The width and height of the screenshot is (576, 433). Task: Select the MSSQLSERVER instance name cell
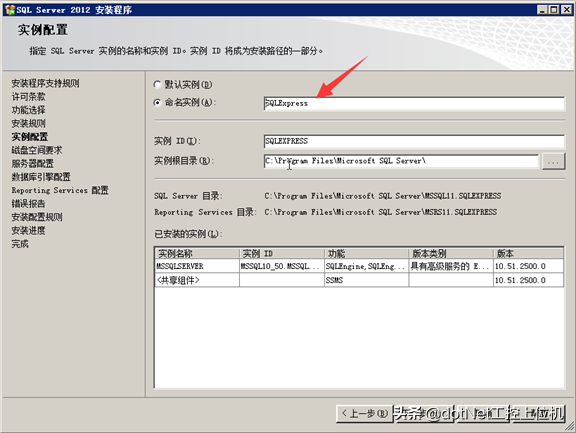[x=197, y=266]
